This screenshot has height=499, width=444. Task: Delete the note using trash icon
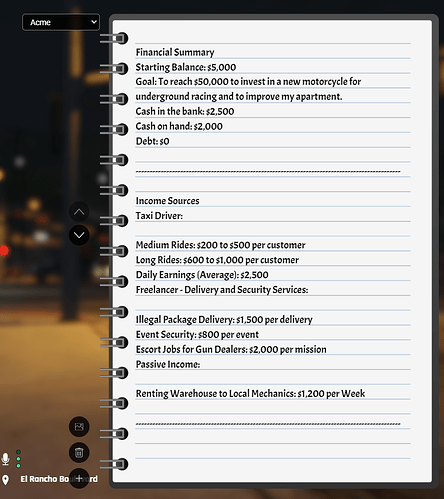click(79, 453)
